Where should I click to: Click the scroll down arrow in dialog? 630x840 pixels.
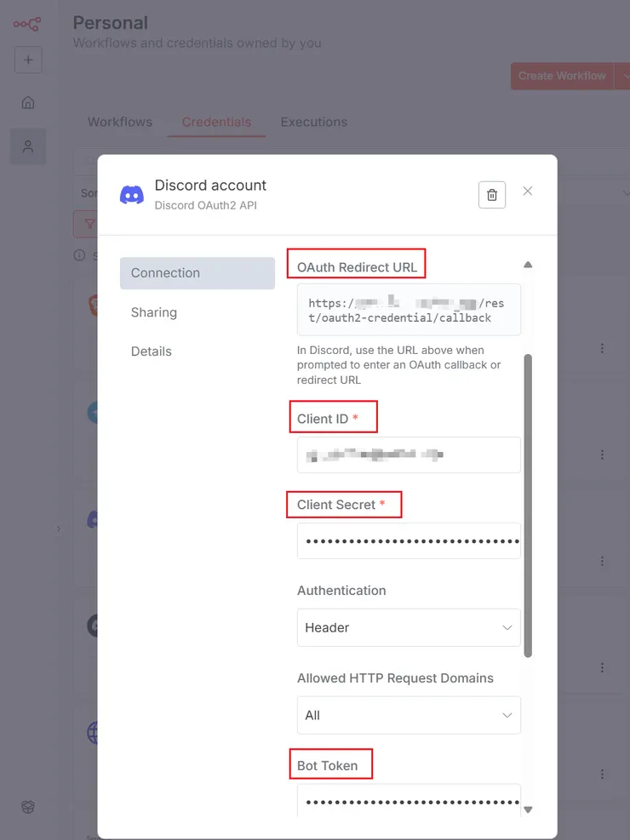pyautogui.click(x=528, y=809)
